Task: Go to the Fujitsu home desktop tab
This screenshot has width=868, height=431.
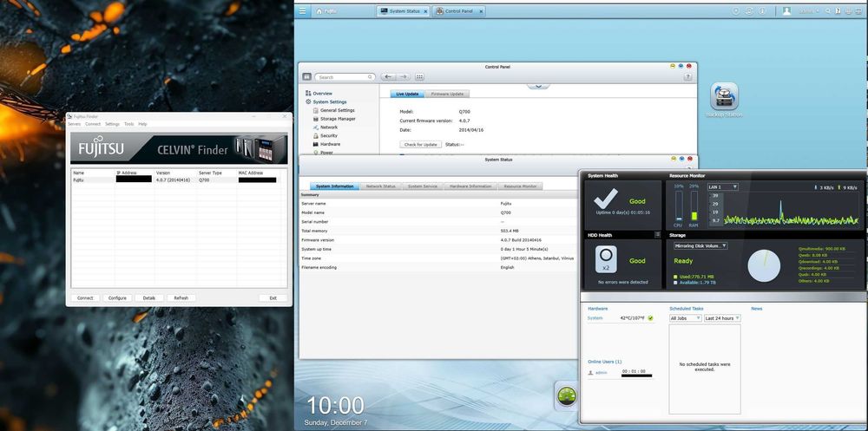Action: [326, 11]
